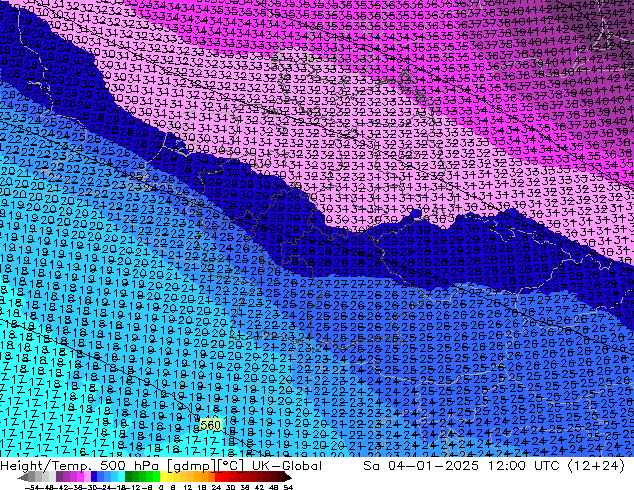
Task: Click the yellow swatch at legend value 0
Action: point(163,476)
